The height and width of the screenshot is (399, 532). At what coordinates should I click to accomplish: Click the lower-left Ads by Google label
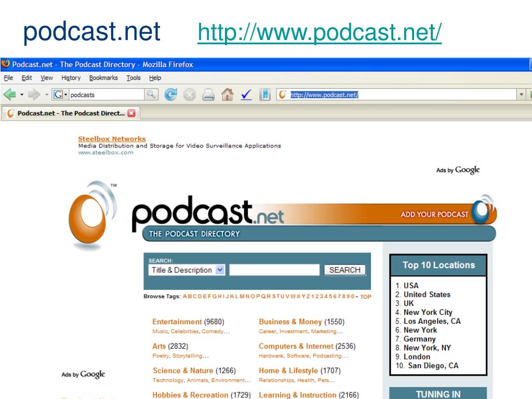click(x=83, y=374)
